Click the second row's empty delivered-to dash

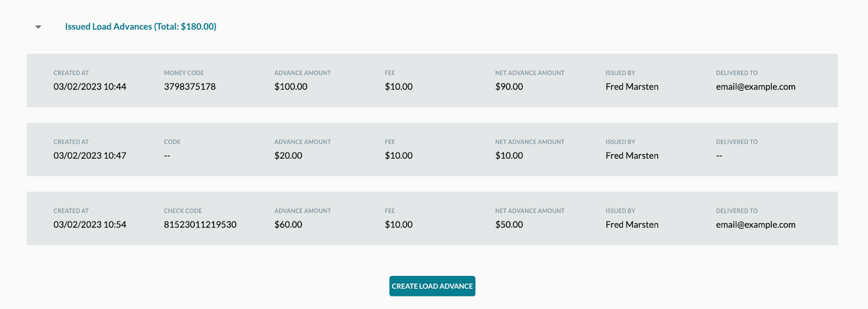(719, 156)
